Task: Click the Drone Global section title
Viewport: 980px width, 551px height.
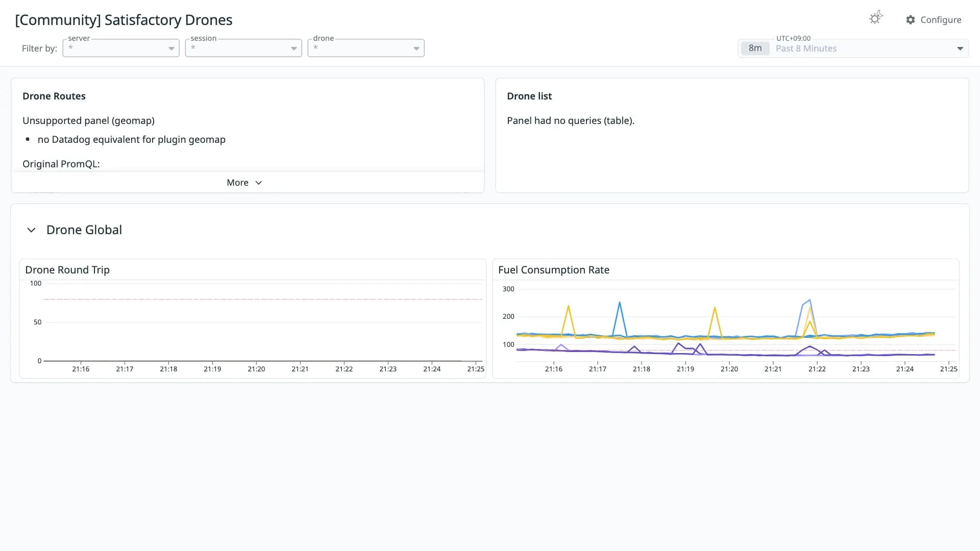Action: pos(84,230)
